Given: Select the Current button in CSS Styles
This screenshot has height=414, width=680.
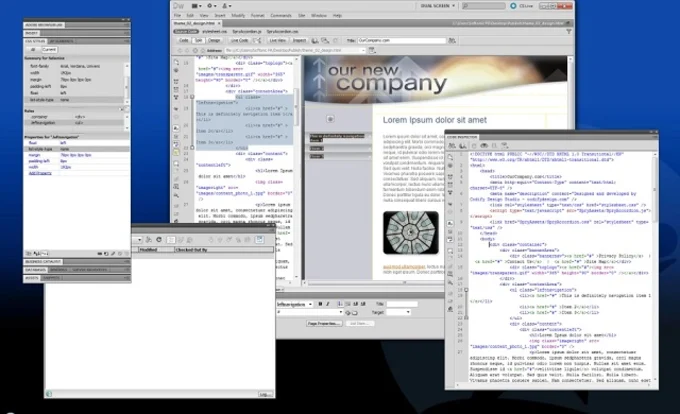Looking at the screenshot, I should (x=48, y=47).
